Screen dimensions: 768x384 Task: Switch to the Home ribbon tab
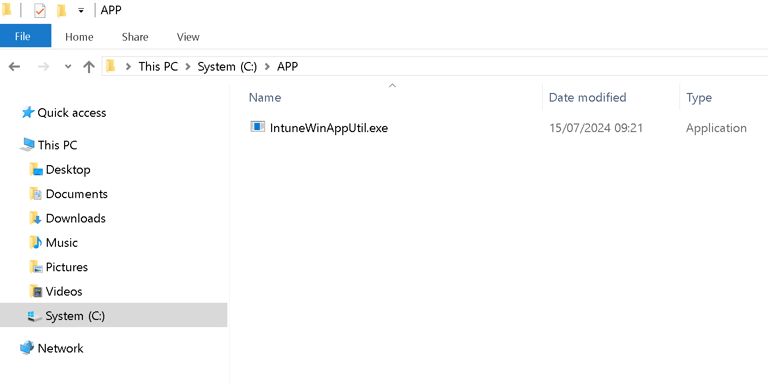pyautogui.click(x=79, y=37)
